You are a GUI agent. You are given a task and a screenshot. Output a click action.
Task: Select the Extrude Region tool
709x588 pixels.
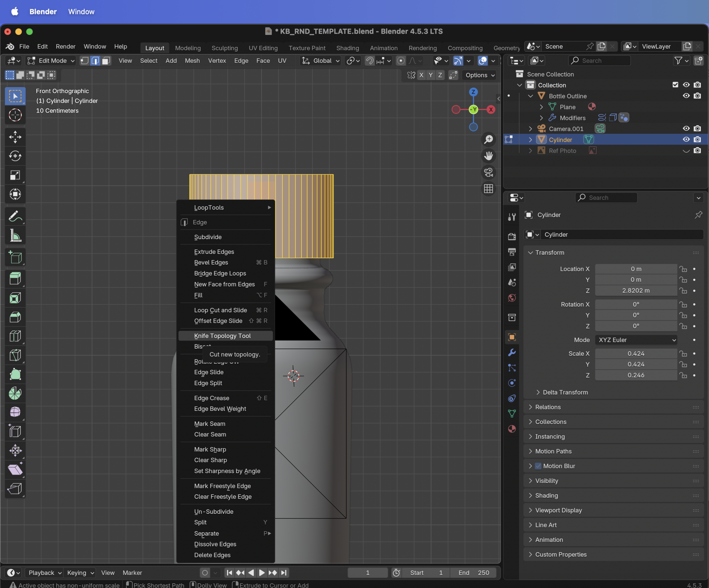click(x=15, y=279)
